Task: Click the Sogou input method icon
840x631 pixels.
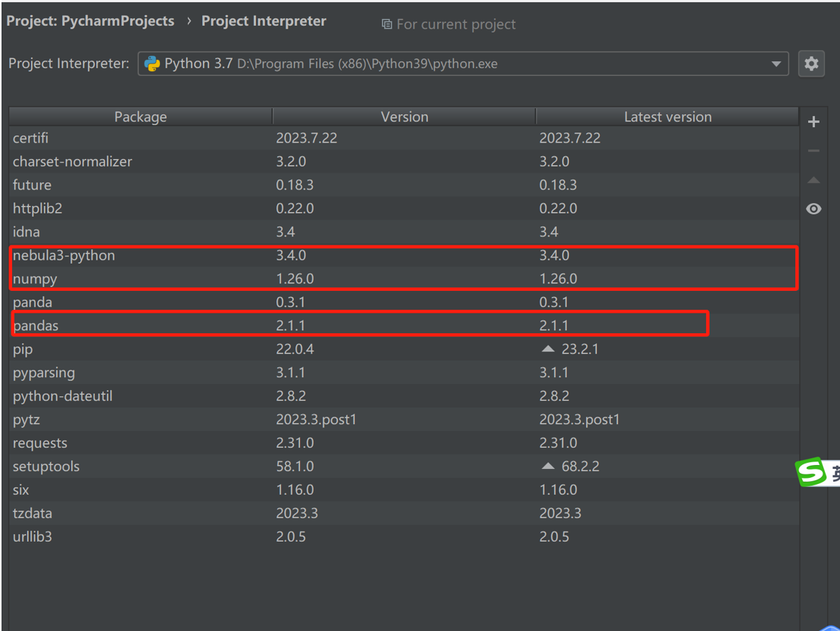Action: coord(809,472)
